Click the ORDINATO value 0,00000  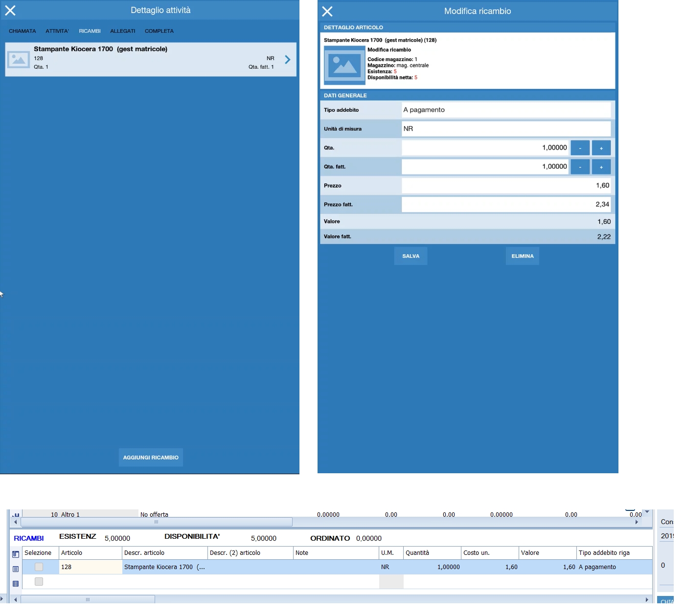pyautogui.click(x=369, y=538)
